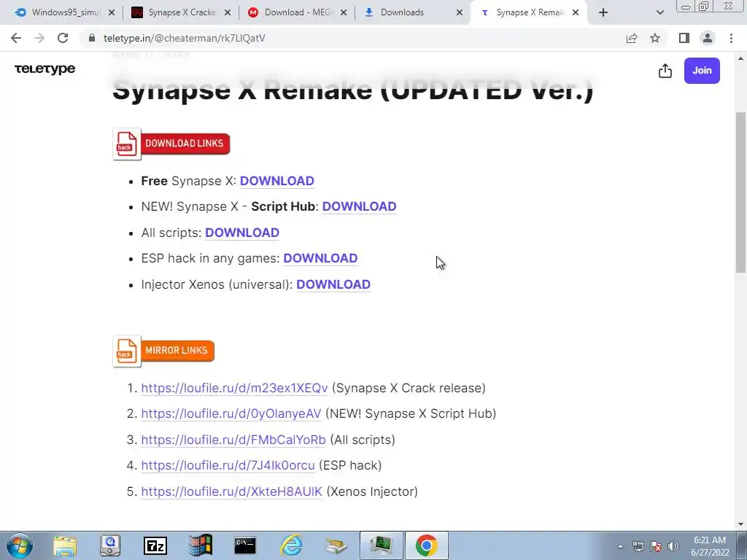The width and height of the screenshot is (747, 560).
Task: Open mirror link loufile.ru/d/FMbCalYoRb
Action: pyautogui.click(x=233, y=440)
